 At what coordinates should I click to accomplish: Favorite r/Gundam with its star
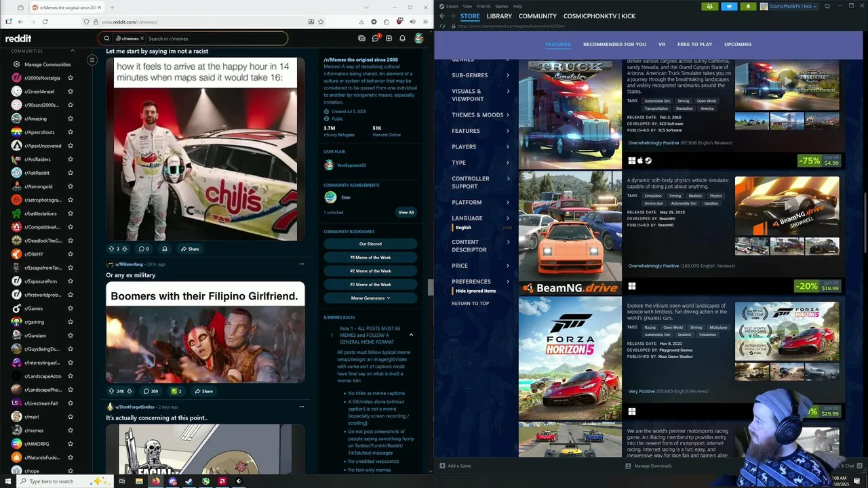tap(71, 335)
